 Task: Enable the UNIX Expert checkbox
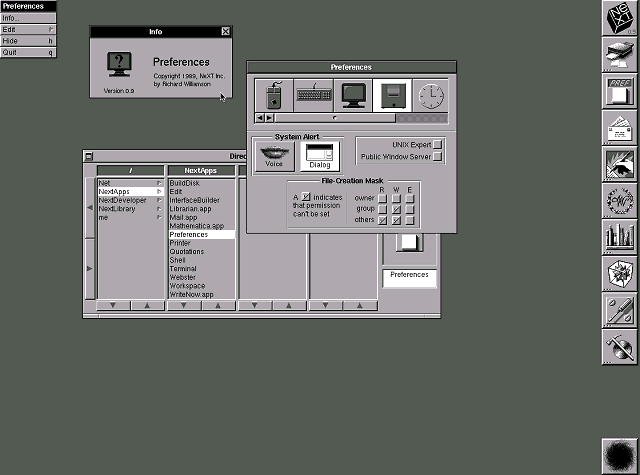point(438,144)
